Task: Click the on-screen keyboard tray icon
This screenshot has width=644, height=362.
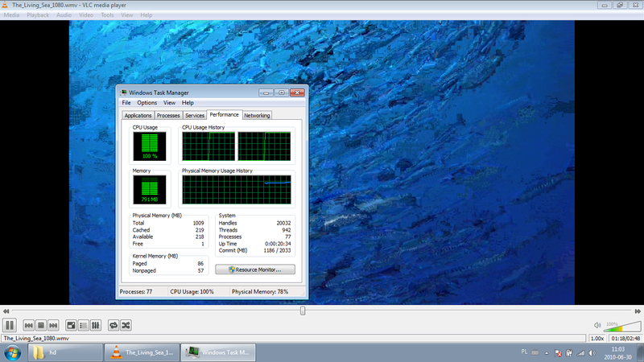Action: click(535, 352)
